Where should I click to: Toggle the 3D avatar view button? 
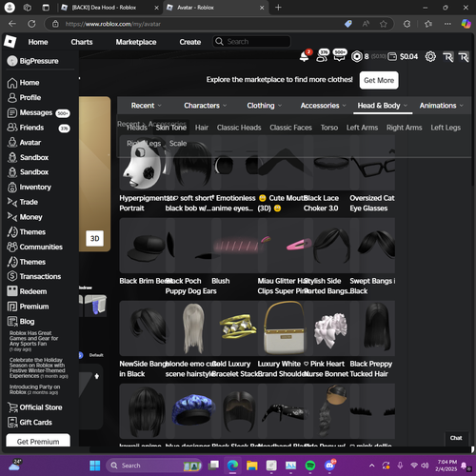point(94,239)
